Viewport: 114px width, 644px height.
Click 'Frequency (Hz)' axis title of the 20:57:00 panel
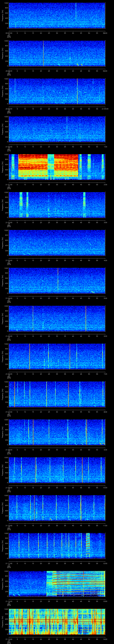(x=3, y=16)
